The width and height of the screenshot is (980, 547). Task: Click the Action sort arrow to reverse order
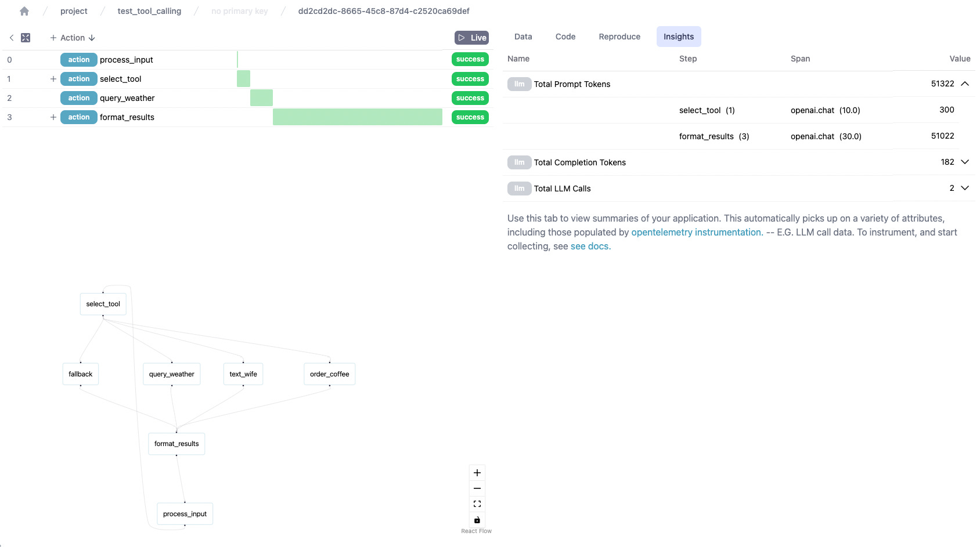pos(91,37)
